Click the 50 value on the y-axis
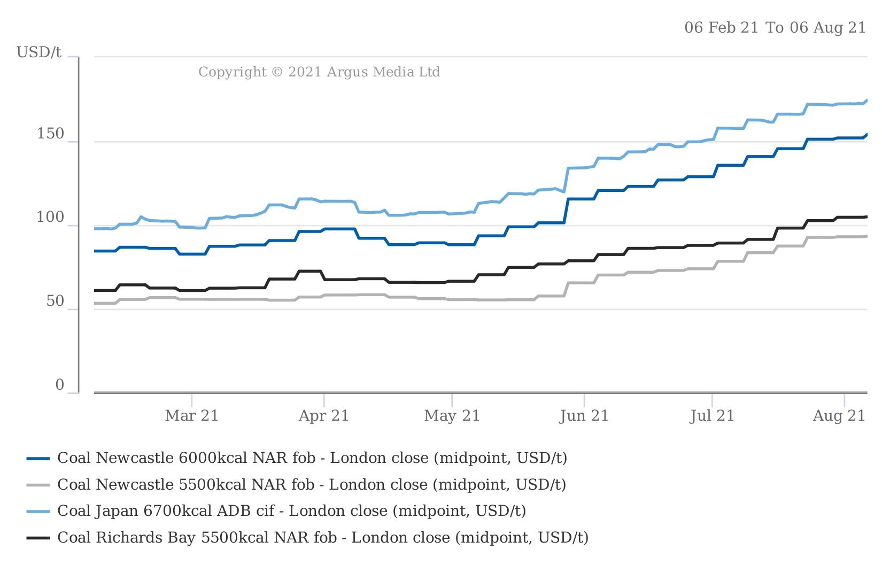Viewport: 882px width, 588px height. (55, 301)
